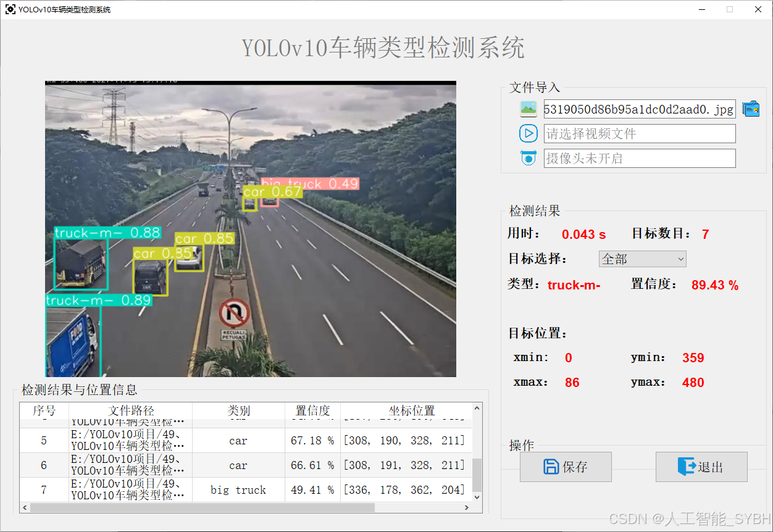Click the camera icon to open webcam

tap(529, 158)
